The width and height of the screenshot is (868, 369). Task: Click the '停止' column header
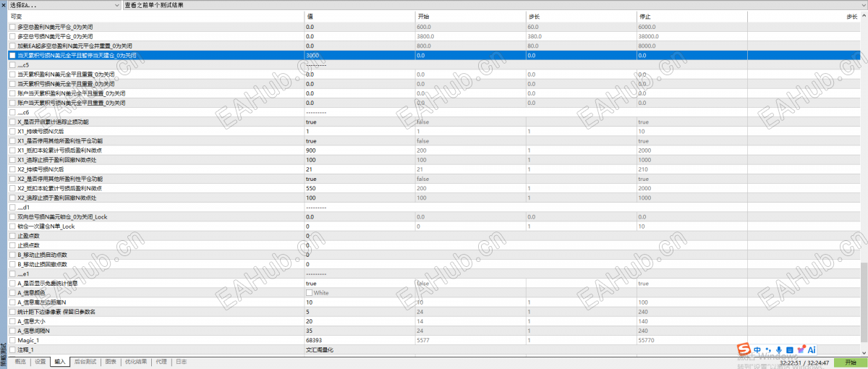(691, 16)
